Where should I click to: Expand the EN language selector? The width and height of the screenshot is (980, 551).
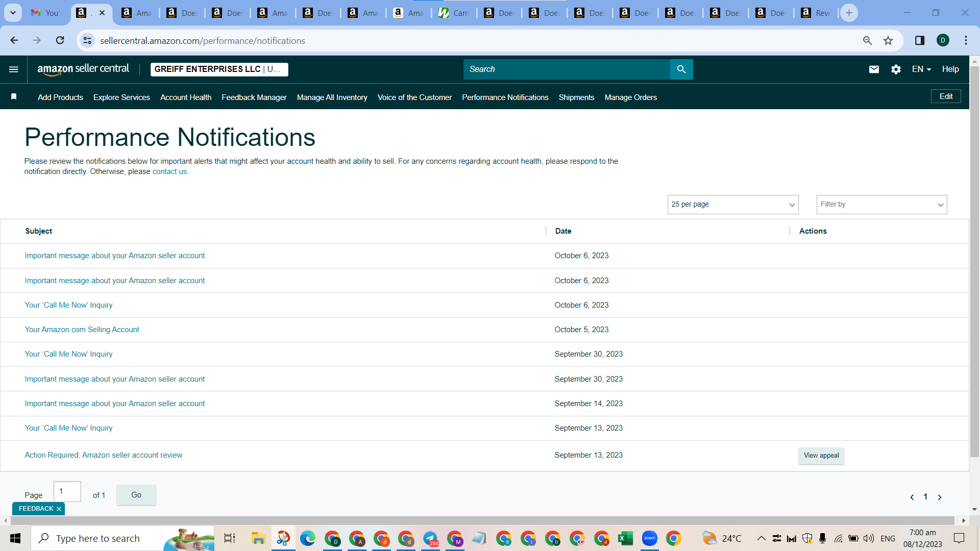click(921, 69)
